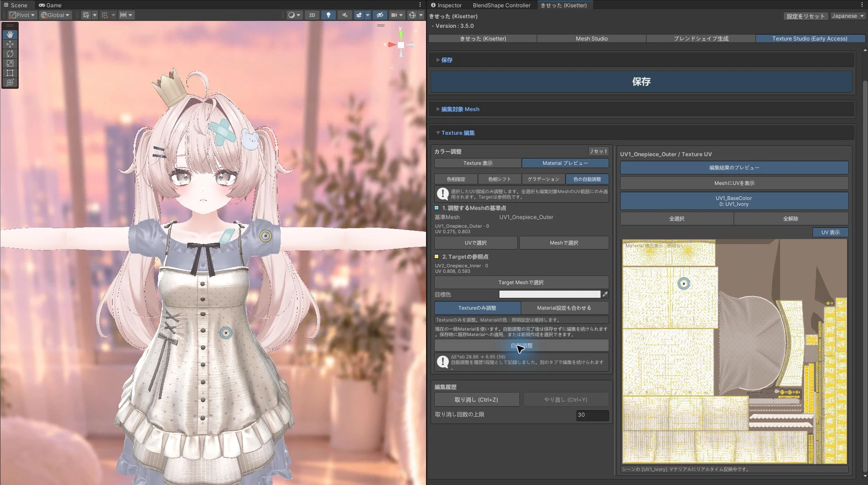Select the Rect transform tool
Viewport: 868px width, 485px height.
pyautogui.click(x=10, y=73)
